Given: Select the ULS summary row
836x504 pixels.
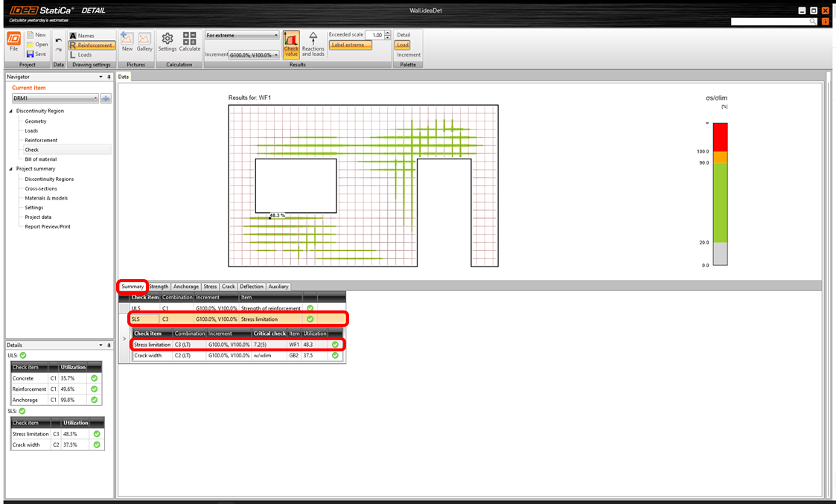Looking at the screenshot, I should (x=237, y=308).
